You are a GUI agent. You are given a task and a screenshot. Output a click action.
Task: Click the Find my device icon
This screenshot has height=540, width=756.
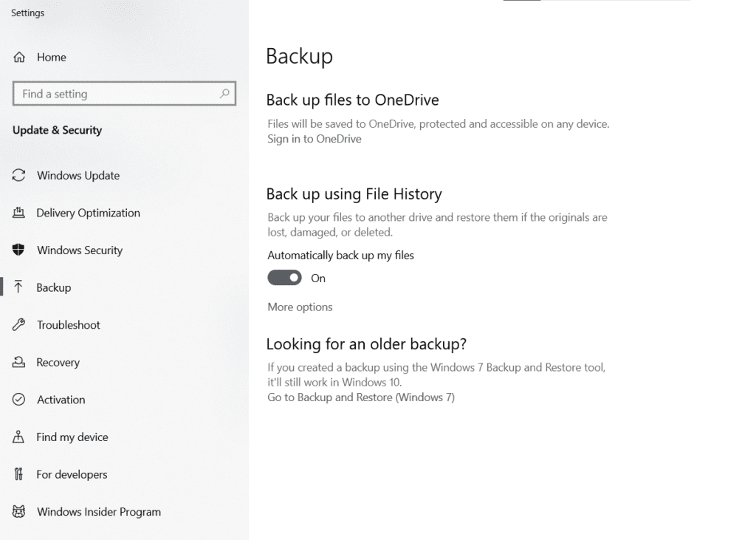coord(21,437)
